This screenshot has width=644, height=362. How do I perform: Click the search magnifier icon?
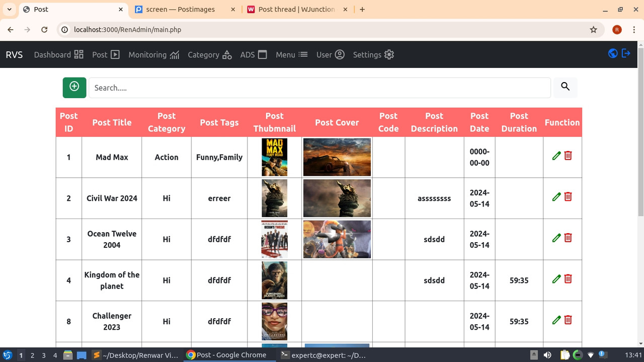click(x=565, y=87)
